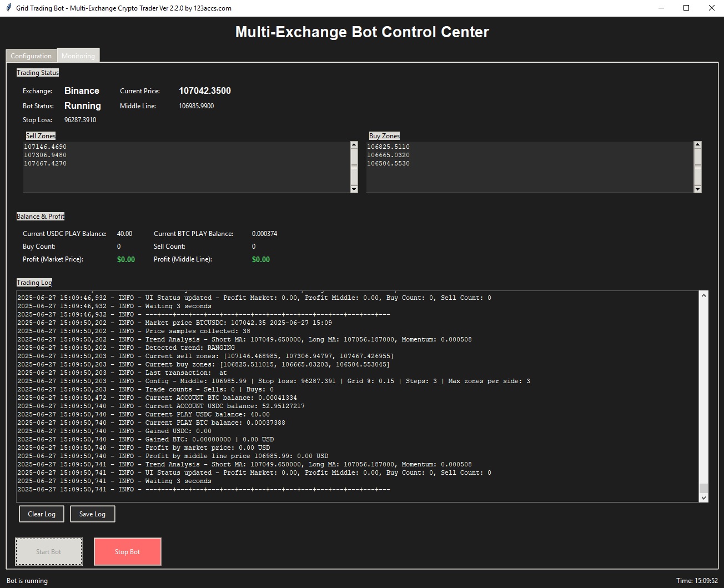Stop the bot with Stop Bot
This screenshot has height=588, width=724.
pyautogui.click(x=128, y=551)
